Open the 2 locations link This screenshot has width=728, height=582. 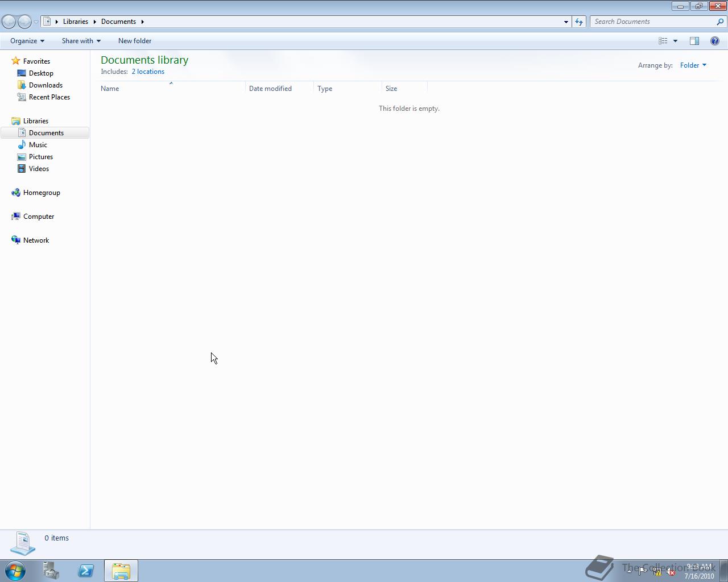pos(148,72)
